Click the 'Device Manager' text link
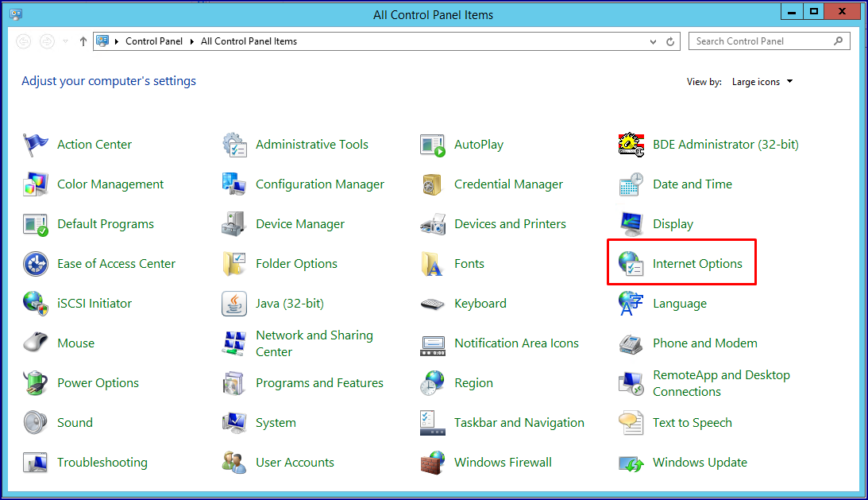 tap(300, 224)
